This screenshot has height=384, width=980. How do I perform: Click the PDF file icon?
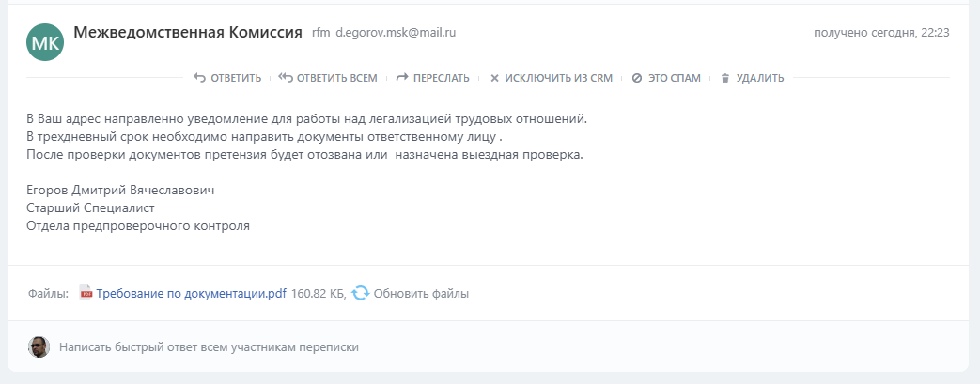86,293
